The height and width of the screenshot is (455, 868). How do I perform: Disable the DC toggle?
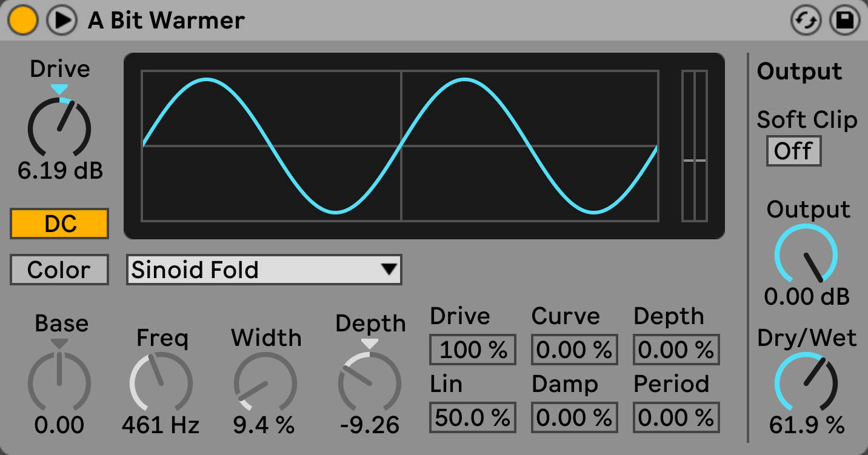[59, 224]
